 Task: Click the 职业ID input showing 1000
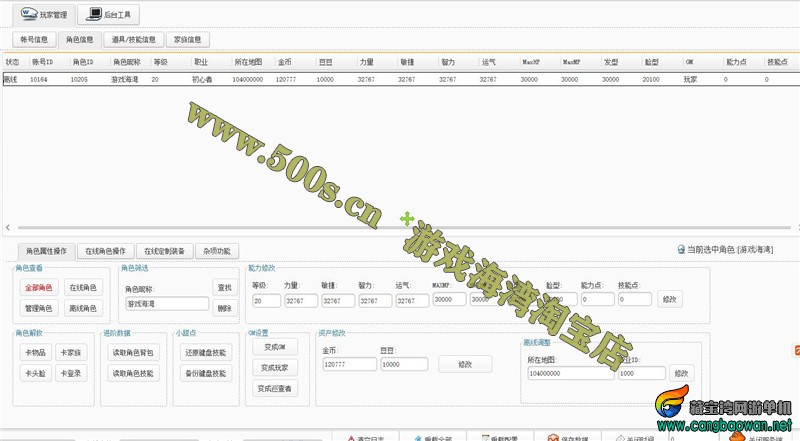click(642, 373)
